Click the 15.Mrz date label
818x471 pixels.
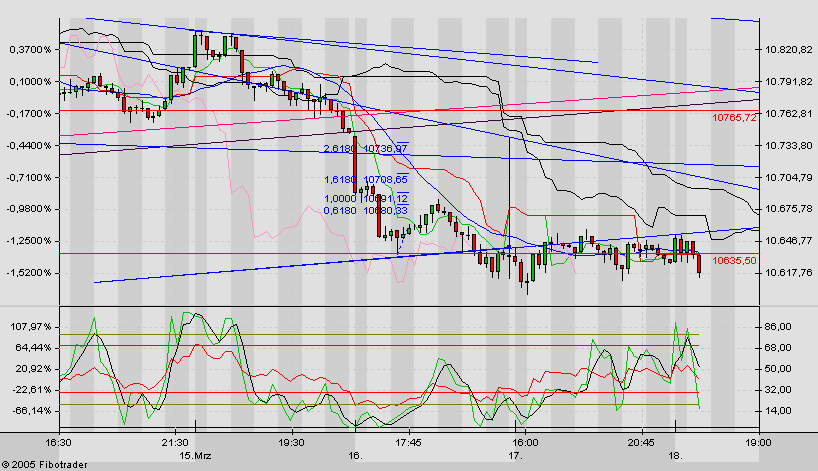pyautogui.click(x=196, y=456)
